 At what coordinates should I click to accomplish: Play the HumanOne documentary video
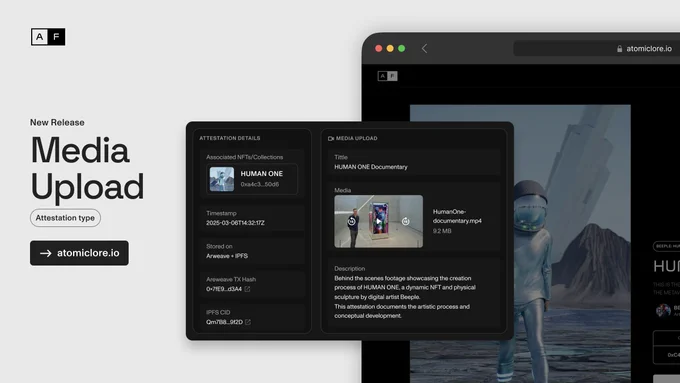[x=379, y=221]
